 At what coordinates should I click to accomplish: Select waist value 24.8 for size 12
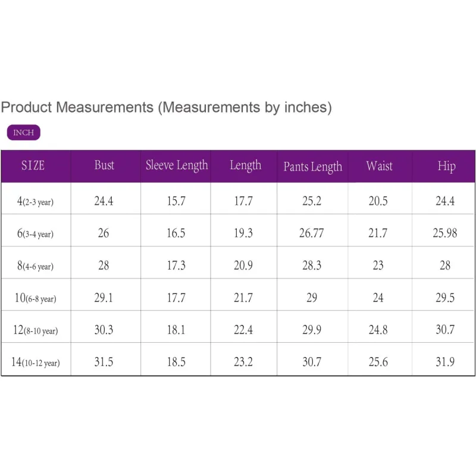coord(378,330)
